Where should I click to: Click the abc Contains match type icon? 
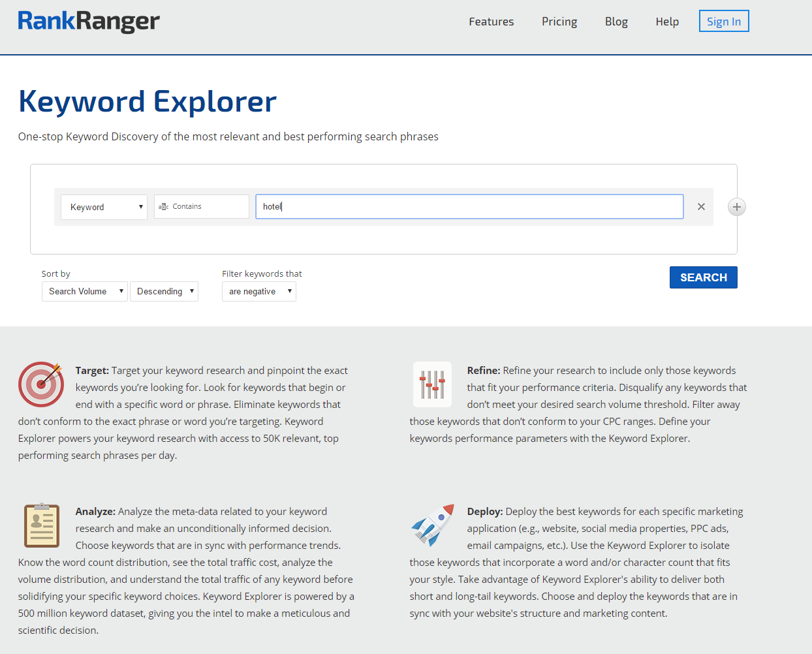[x=164, y=207]
